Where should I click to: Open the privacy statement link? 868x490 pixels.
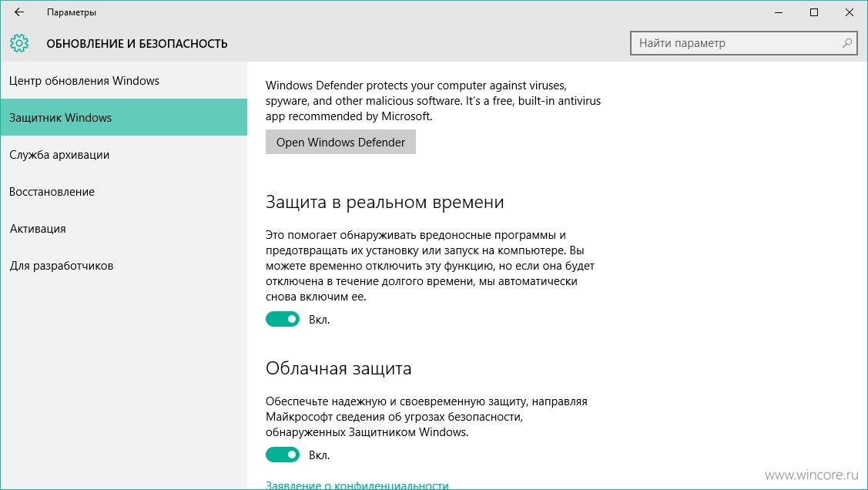(357, 485)
